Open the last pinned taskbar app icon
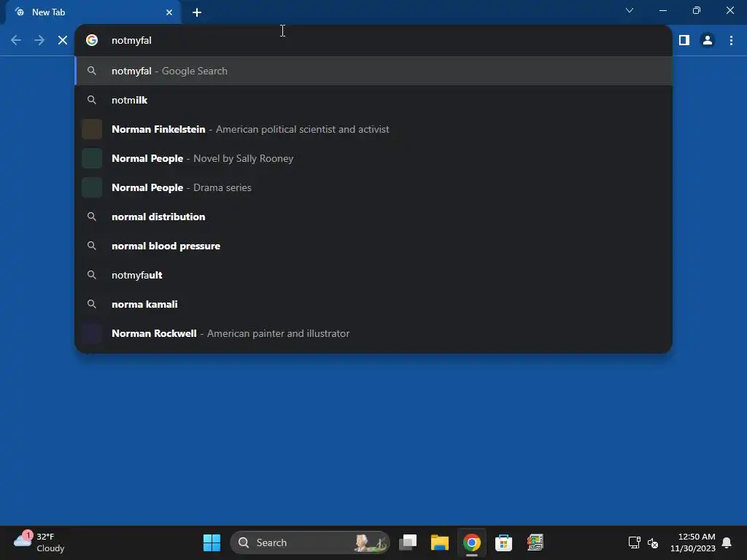 pos(535,542)
